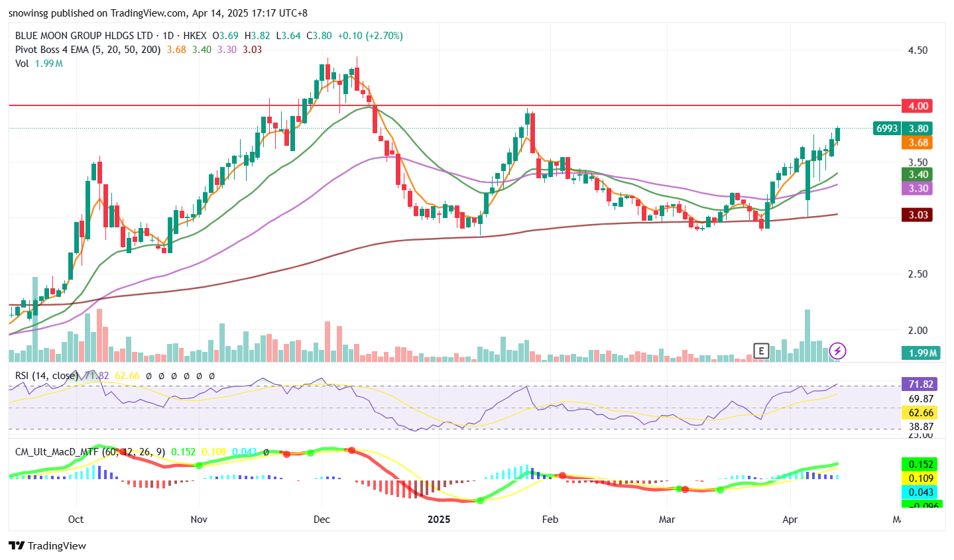Screen dimensions: 954x560
Task: Click the purple lightning bolt icon
Action: 837,351
